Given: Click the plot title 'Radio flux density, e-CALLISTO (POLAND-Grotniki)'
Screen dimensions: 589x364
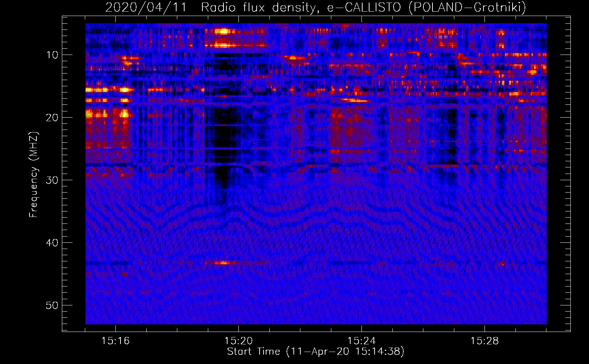Looking at the screenshot, I should 363,8.
